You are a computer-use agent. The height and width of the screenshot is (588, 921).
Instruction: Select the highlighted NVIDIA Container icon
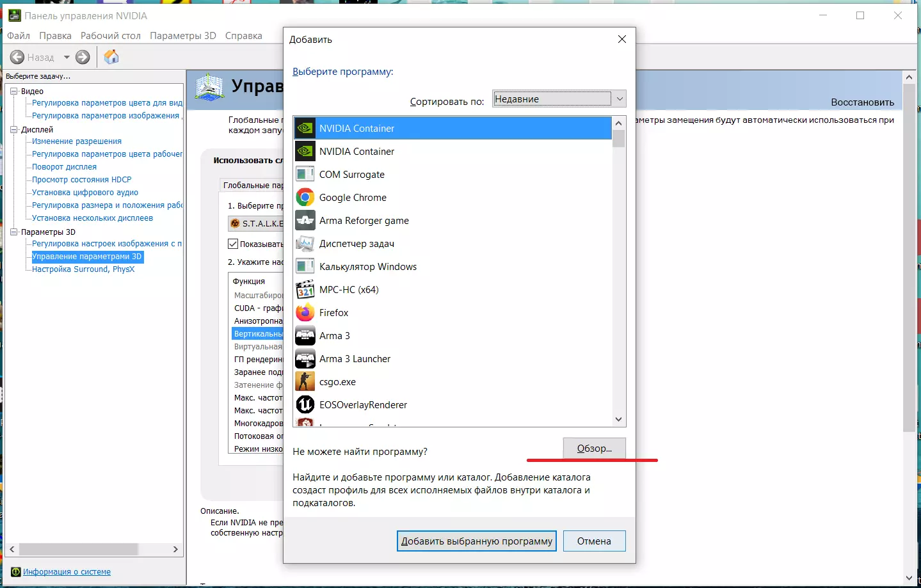click(x=305, y=129)
